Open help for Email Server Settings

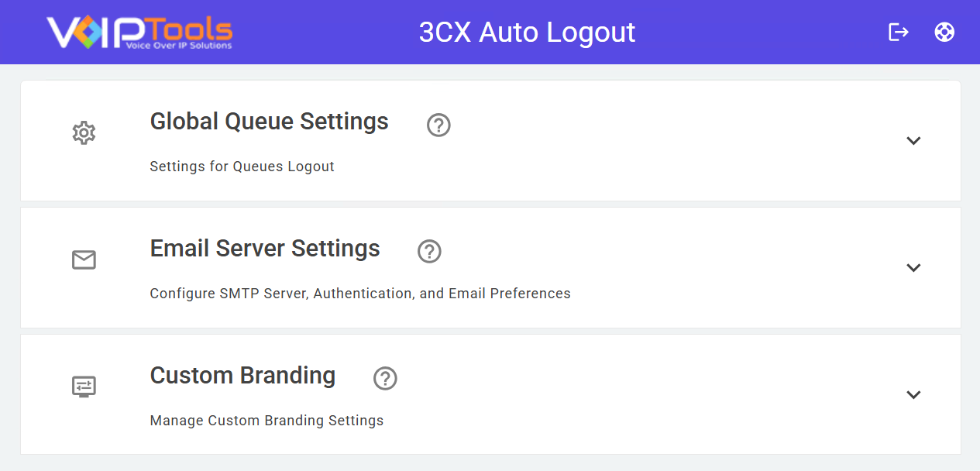click(429, 251)
